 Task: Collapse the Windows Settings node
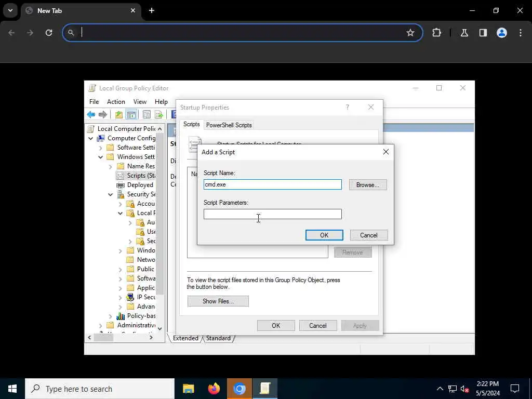(100, 157)
